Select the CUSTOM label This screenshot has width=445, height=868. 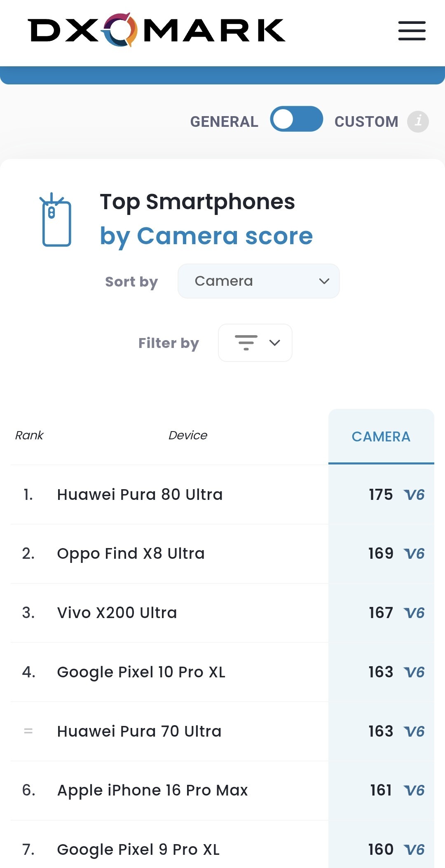coord(366,122)
